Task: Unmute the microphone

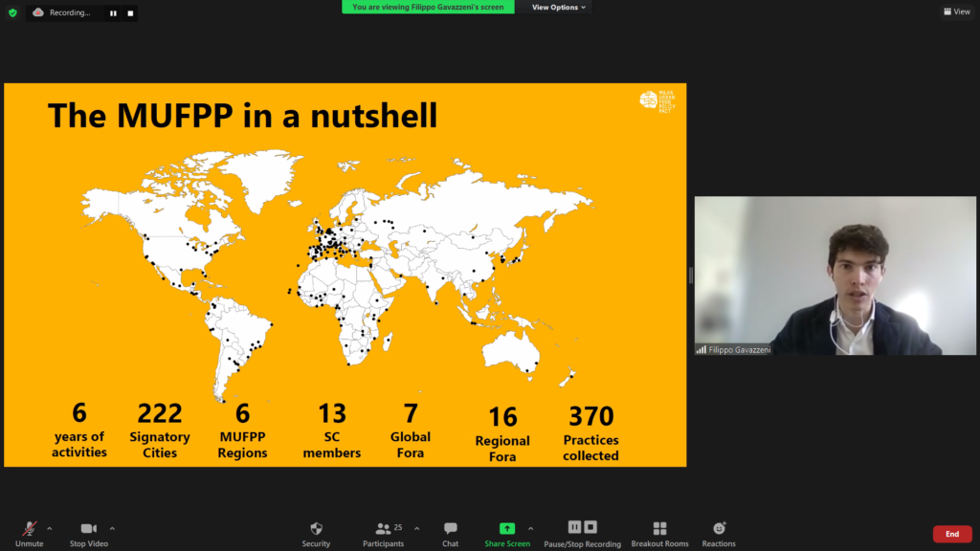Action: pyautogui.click(x=30, y=529)
